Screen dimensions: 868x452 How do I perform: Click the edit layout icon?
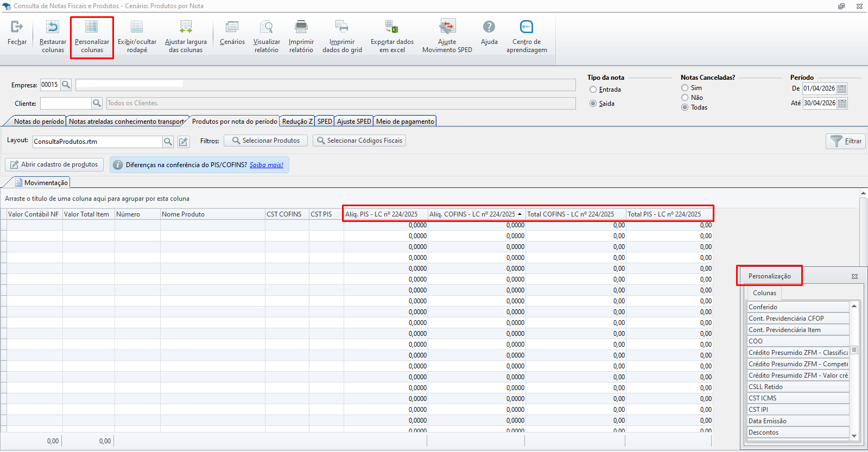[x=183, y=142]
